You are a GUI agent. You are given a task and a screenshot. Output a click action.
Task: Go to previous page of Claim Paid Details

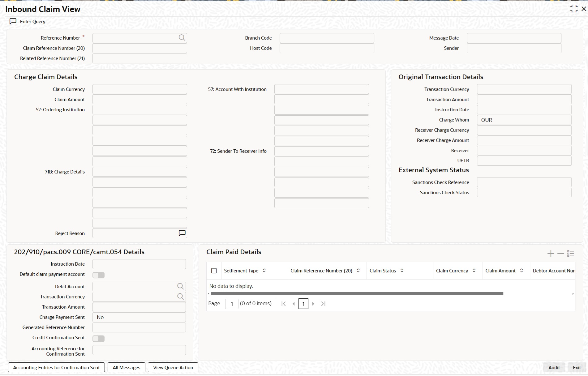294,304
